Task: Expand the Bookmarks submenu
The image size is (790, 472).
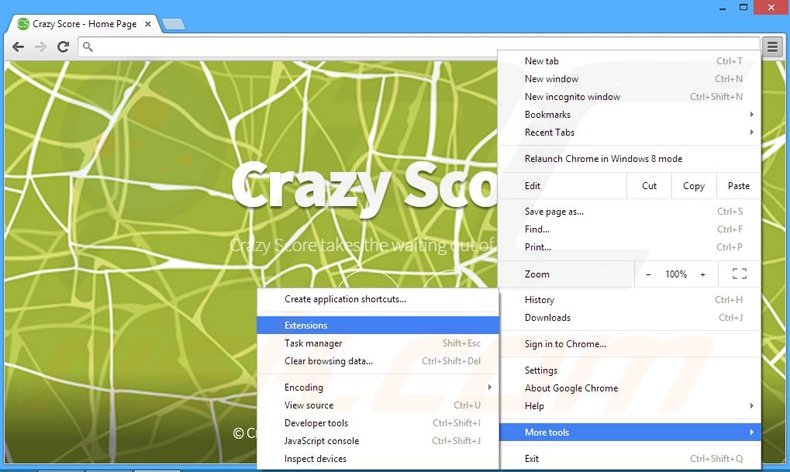Action: coord(629,114)
